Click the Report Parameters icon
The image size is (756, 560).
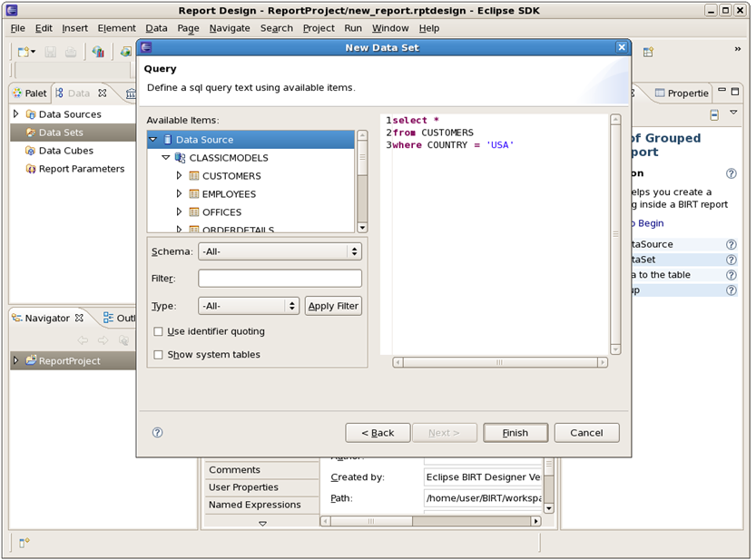[x=31, y=169]
